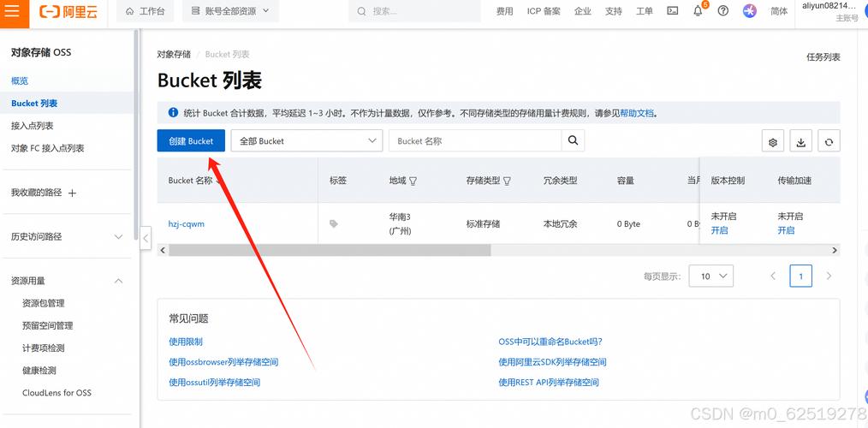Screen dimensions: 868x428
Task: Click the tag icon for hzj-cqwm
Action: coord(334,224)
